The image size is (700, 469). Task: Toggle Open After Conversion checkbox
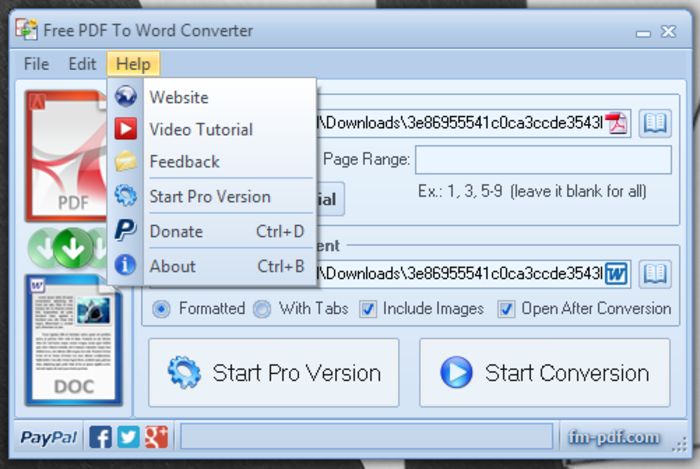506,309
